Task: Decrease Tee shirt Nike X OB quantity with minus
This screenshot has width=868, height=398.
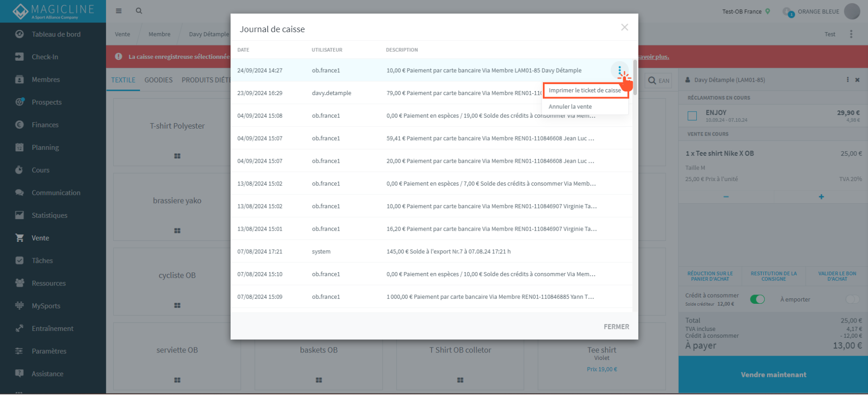Action: pos(726,197)
